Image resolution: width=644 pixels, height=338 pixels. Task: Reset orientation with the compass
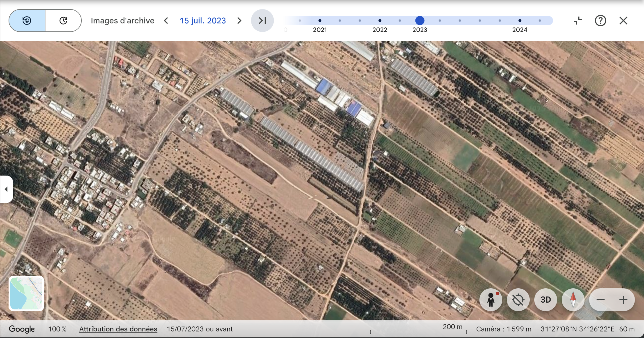pos(573,300)
